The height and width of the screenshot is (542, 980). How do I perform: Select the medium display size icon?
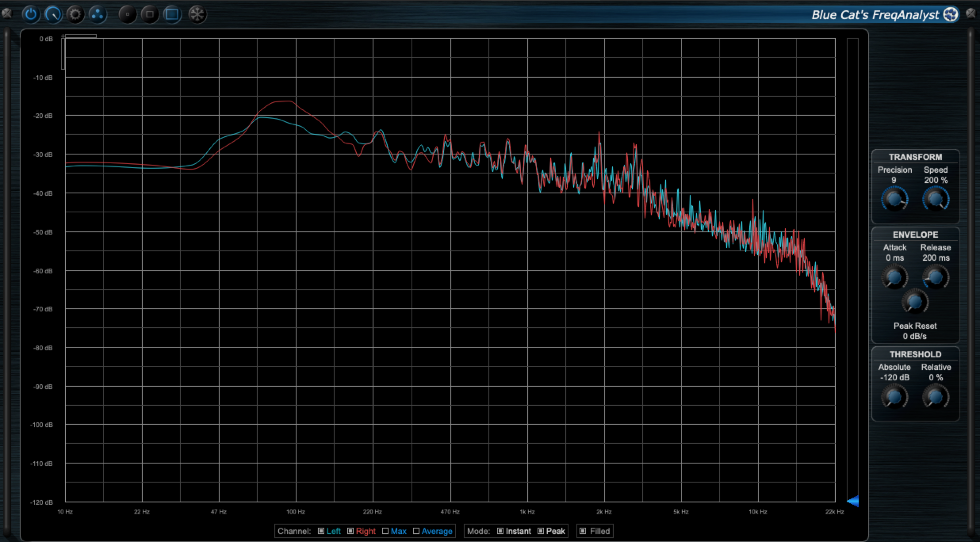pos(150,15)
